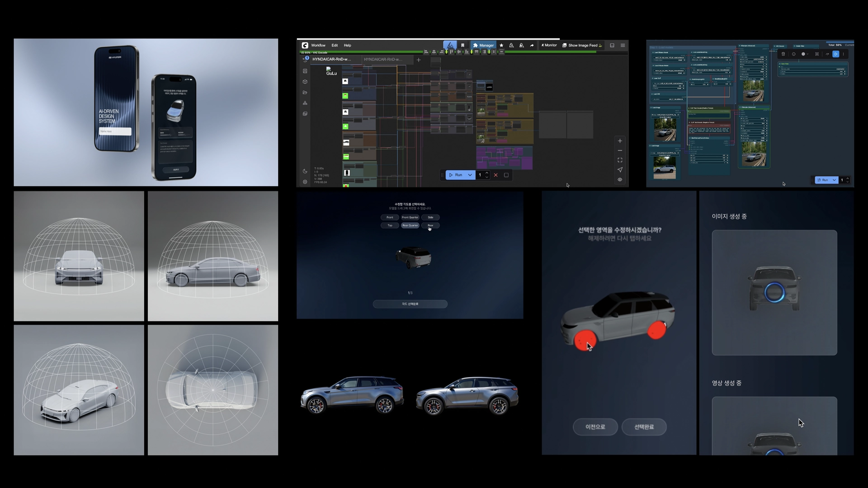
Task: Click the navigation arrow canvas icon
Action: (620, 170)
